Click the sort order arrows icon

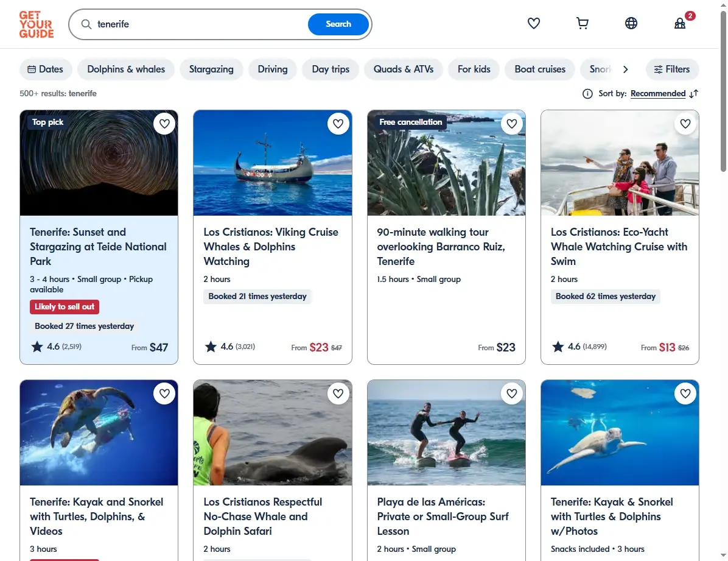click(694, 94)
